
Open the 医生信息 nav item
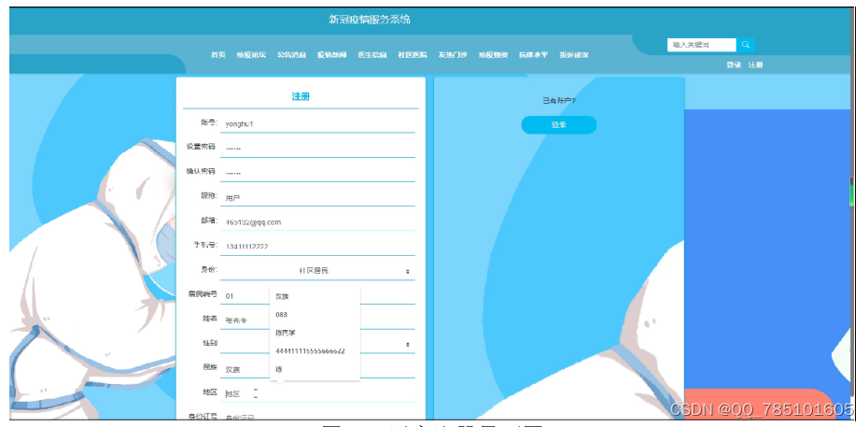(372, 55)
